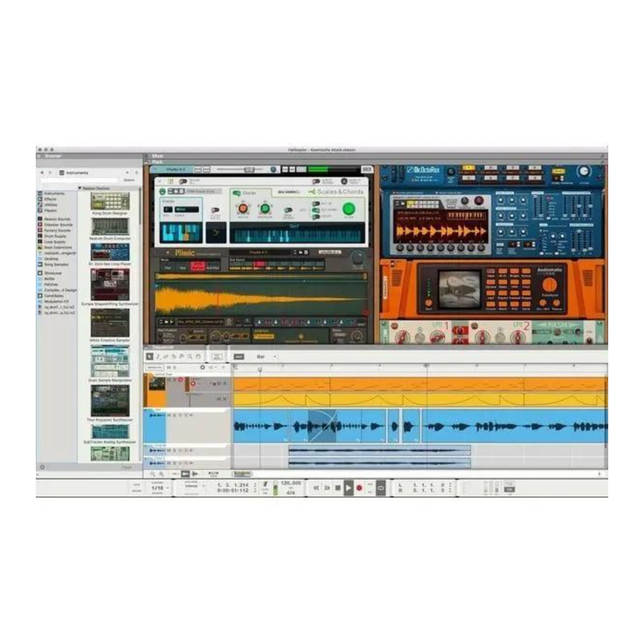The width and height of the screenshot is (644, 644).
Task: Open Song Samples in the Browser sidebar
Action: pos(57,265)
